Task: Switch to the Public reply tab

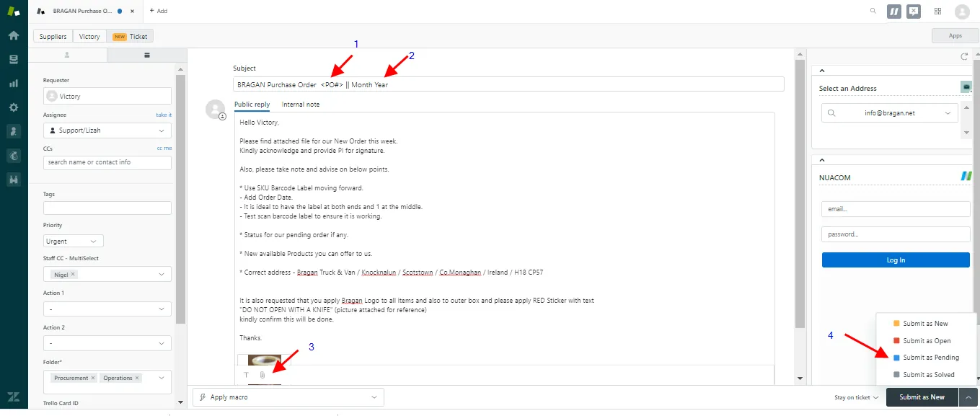Action: click(252, 105)
